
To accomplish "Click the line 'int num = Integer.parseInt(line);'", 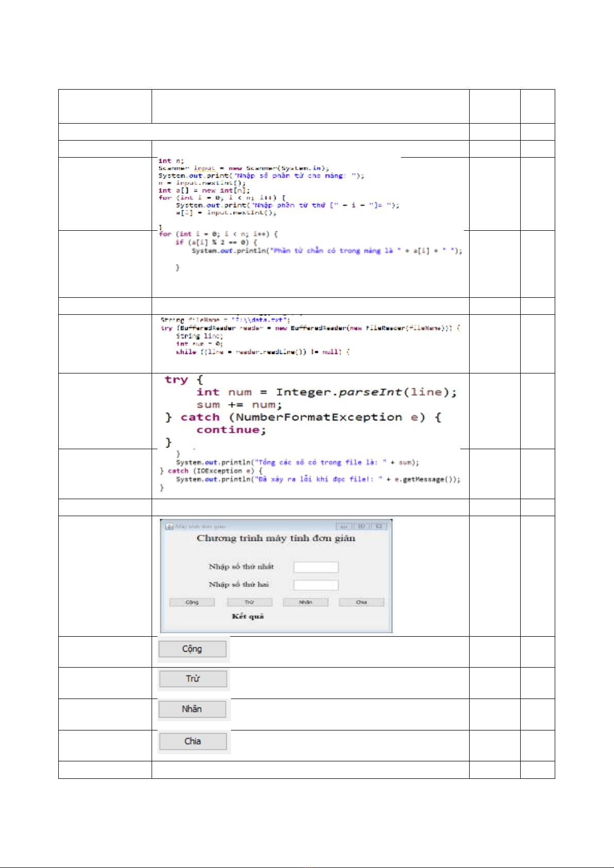I will [326, 393].
